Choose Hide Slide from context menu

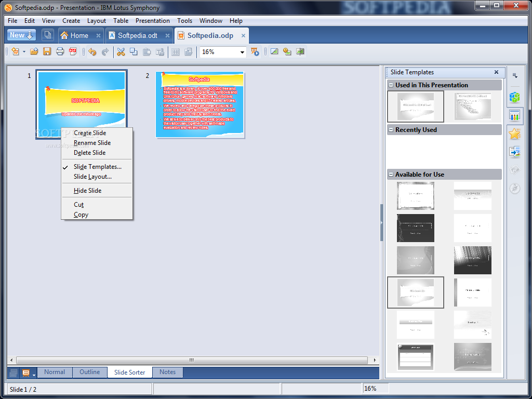tap(97, 191)
